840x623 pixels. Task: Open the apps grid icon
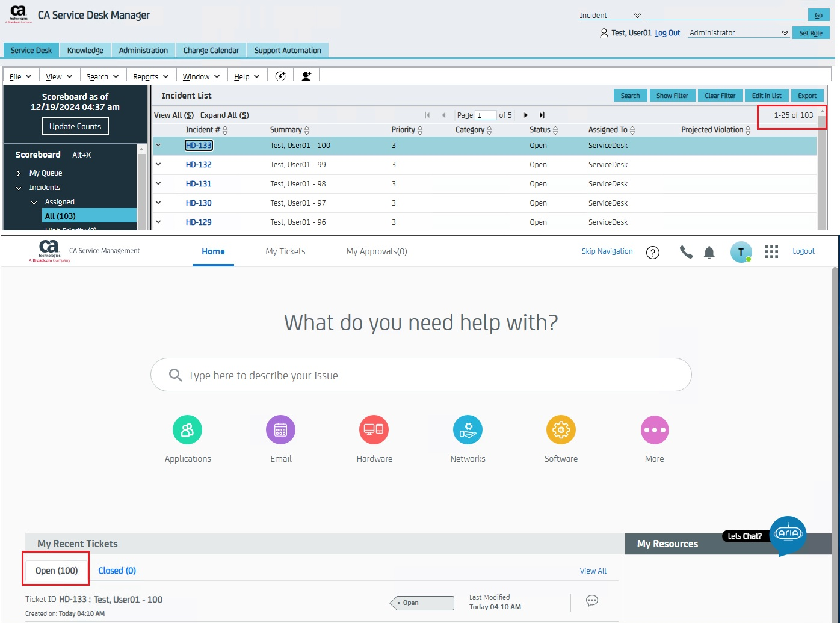(771, 252)
